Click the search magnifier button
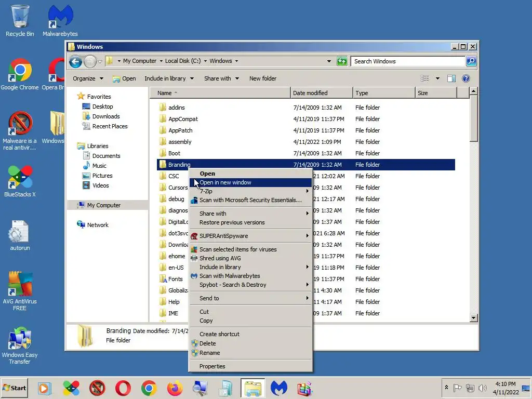The height and width of the screenshot is (399, 532). tap(471, 61)
